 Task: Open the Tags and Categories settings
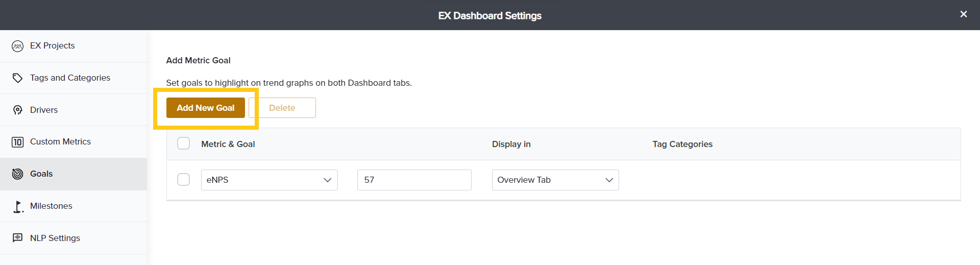[70, 78]
